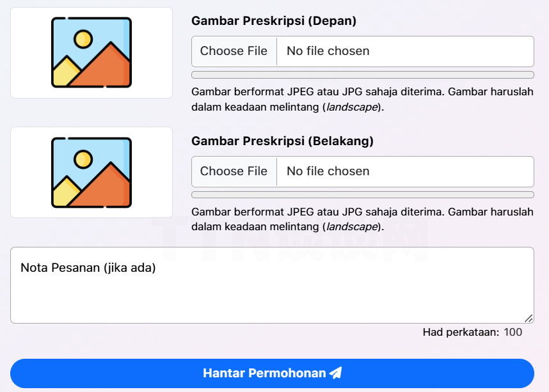
Task: Click 'No file chosen' in the Depan file field
Action: [x=328, y=51]
